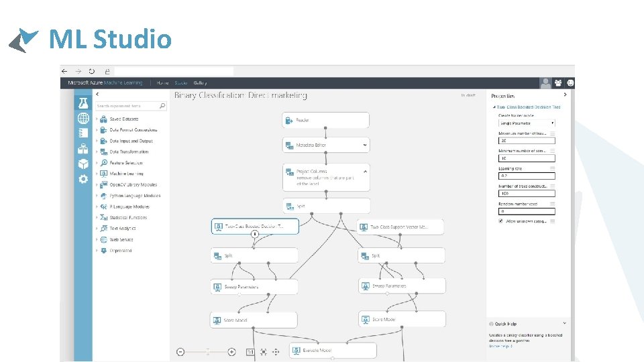Open the Notebooks sidebar icon below the globe
644x362 pixels.
point(83,133)
